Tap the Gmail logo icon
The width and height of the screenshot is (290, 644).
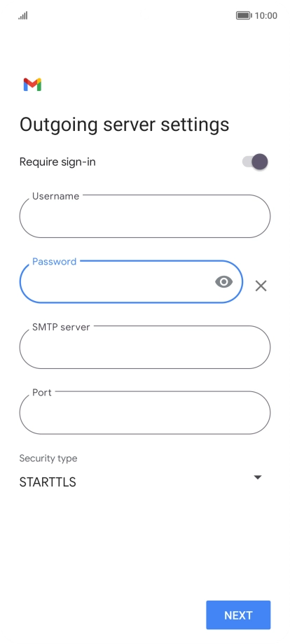pyautogui.click(x=32, y=84)
